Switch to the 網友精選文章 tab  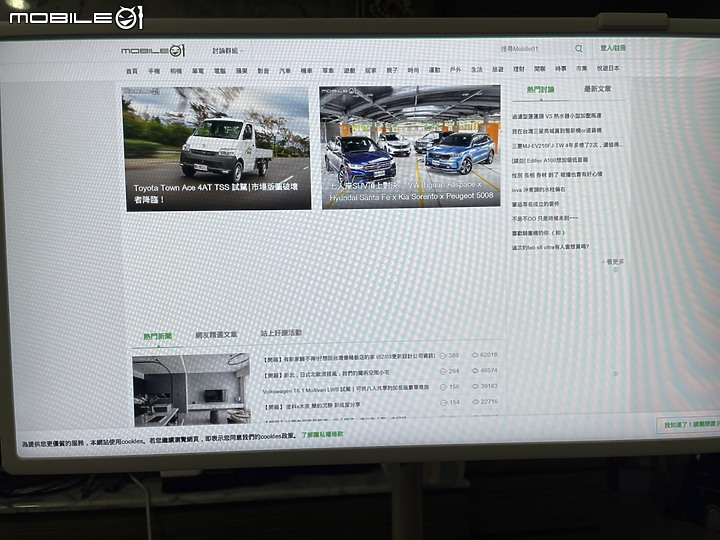216,335
